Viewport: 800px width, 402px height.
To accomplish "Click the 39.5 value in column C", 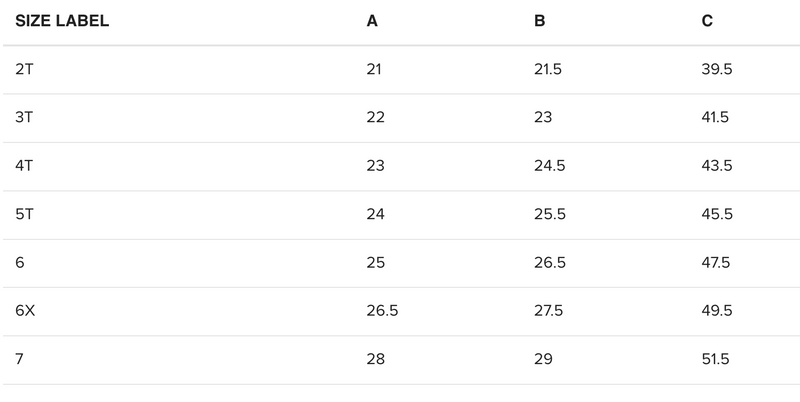I will coord(718,70).
